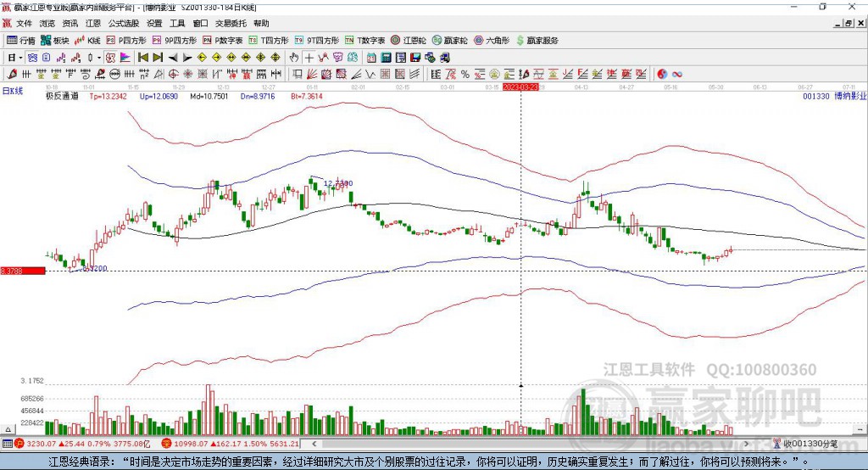Select the percent % tool icon
The width and height of the screenshot is (868, 470).
[465, 74]
